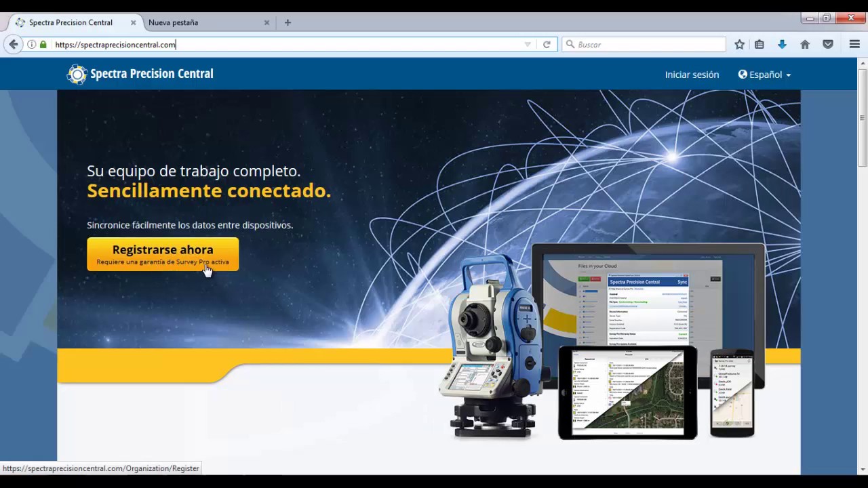868x488 pixels.
Task: Focus the Buscar search field
Action: pyautogui.click(x=644, y=44)
